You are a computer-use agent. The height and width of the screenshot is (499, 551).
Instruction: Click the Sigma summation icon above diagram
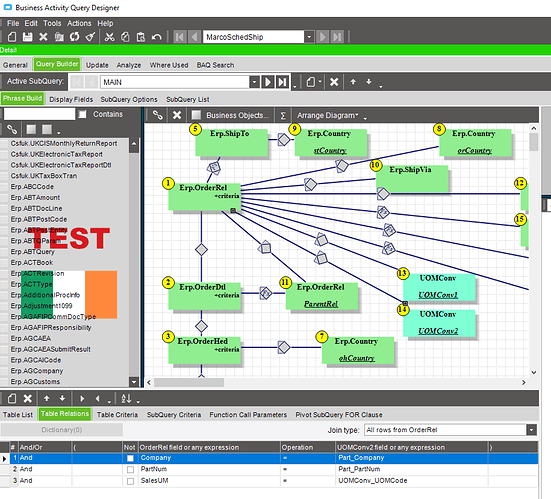(x=283, y=115)
